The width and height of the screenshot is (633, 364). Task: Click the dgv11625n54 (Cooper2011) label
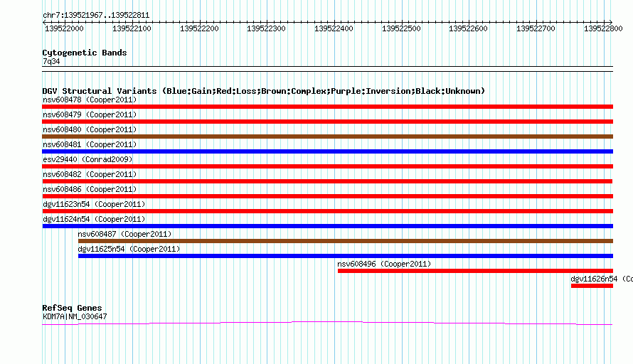[x=129, y=249]
